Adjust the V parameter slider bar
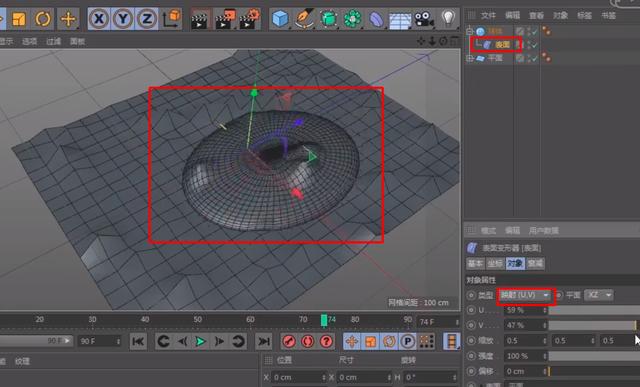 pyautogui.click(x=594, y=325)
